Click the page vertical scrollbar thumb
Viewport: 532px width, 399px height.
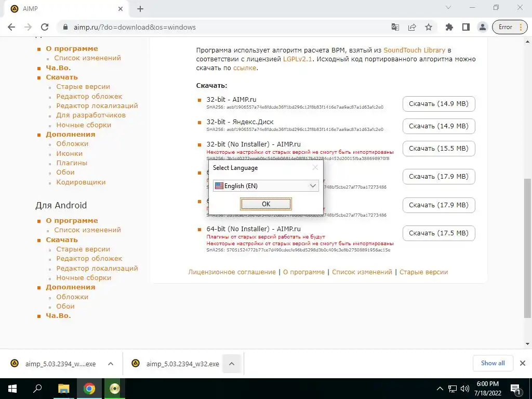pyautogui.click(x=527, y=248)
